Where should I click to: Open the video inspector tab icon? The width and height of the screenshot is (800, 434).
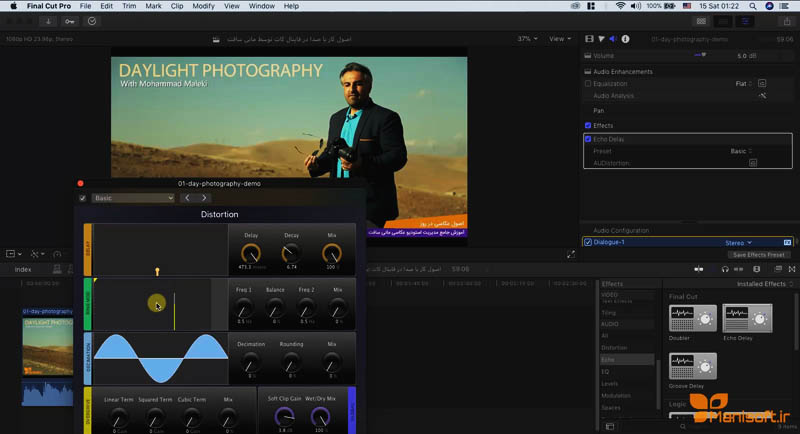click(589, 39)
